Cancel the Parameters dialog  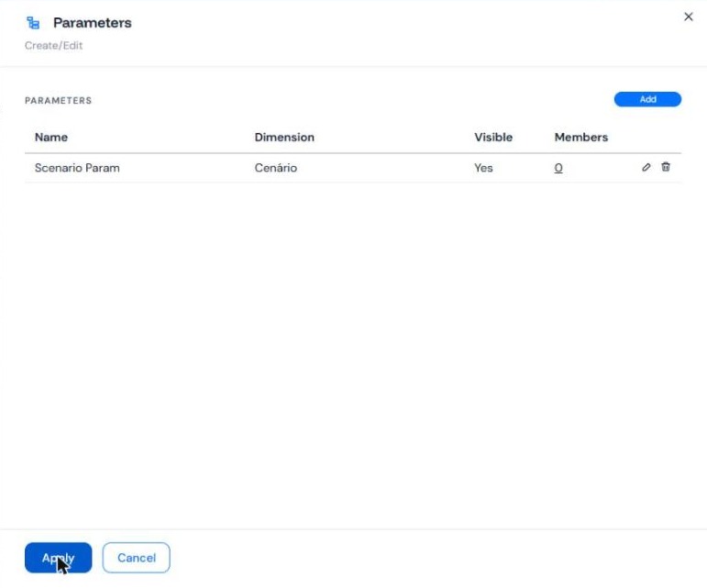coord(136,558)
